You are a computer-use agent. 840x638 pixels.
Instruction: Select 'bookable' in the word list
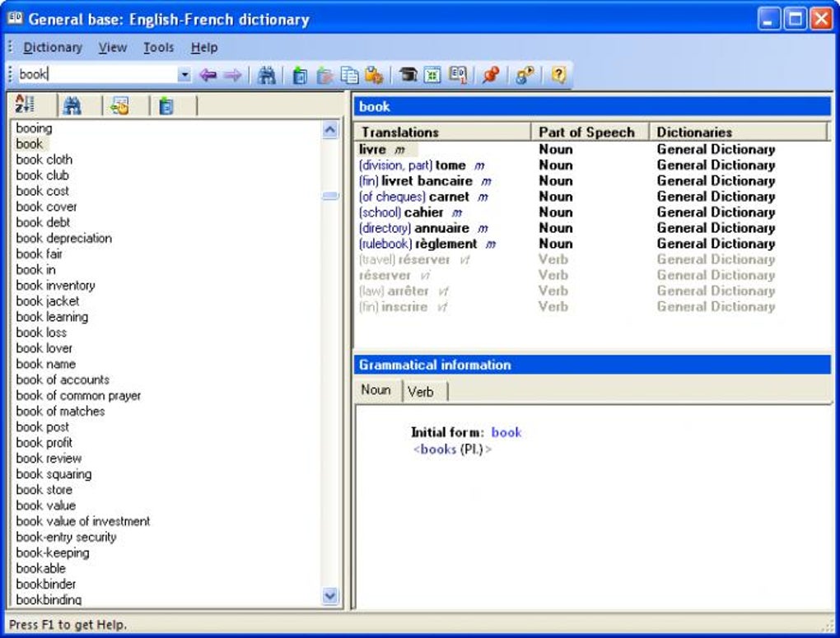(40, 568)
